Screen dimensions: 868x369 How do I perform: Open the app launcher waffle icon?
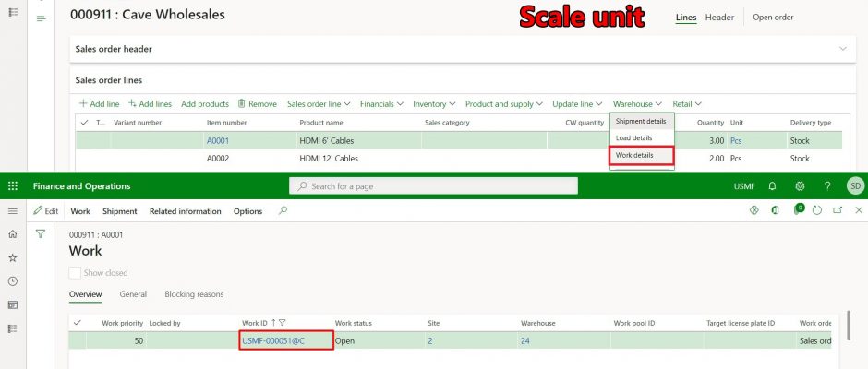point(13,186)
